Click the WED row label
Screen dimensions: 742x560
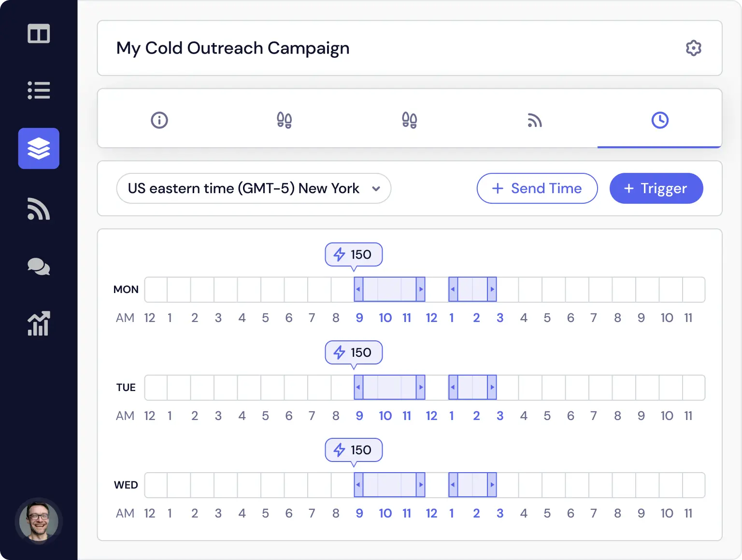126,485
